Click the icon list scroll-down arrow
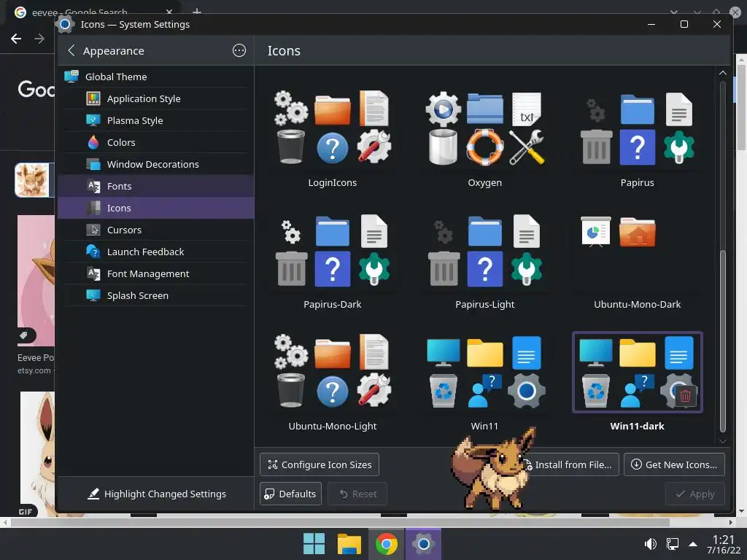Image resolution: width=747 pixels, height=560 pixels. point(723,441)
